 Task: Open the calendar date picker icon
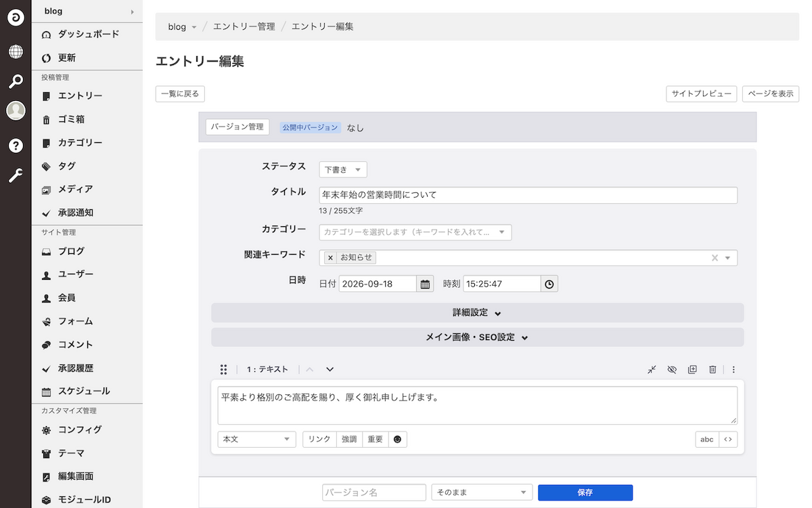coord(425,284)
